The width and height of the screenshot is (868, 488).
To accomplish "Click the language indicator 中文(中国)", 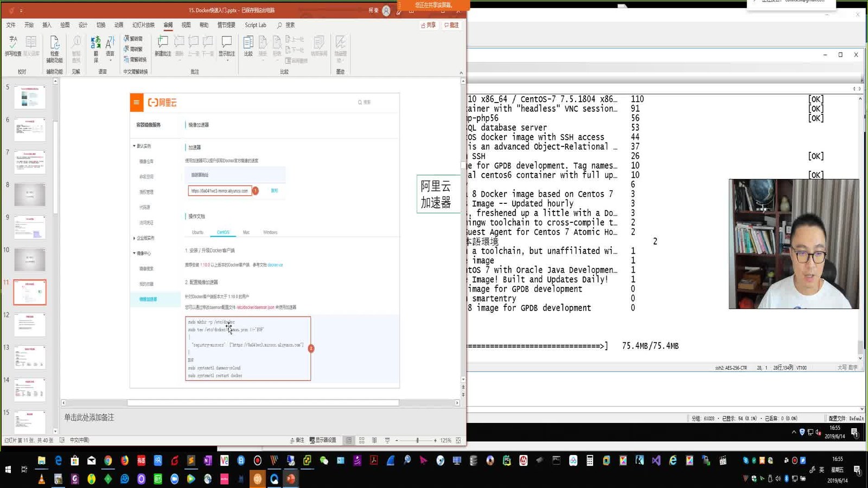I will pos(79,440).
